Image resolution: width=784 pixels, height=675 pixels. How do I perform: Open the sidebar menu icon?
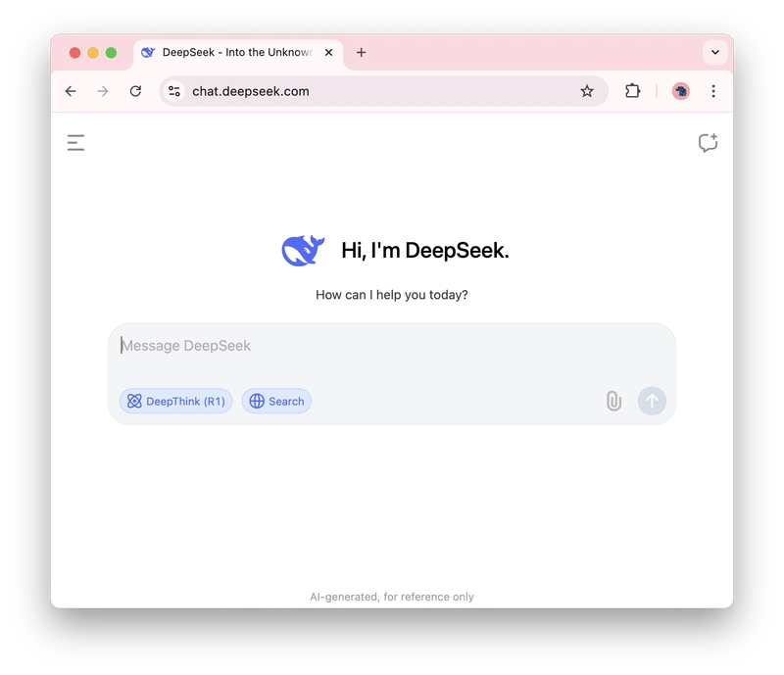tap(75, 142)
